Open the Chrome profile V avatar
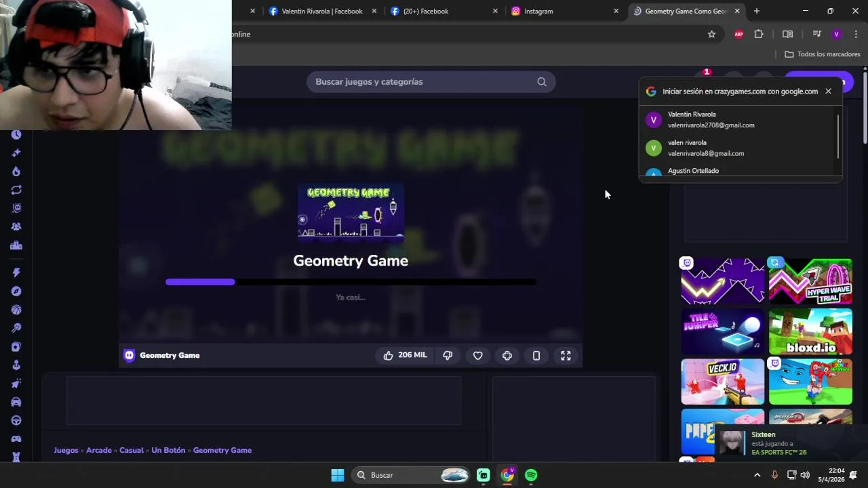868x488 pixels. (836, 35)
